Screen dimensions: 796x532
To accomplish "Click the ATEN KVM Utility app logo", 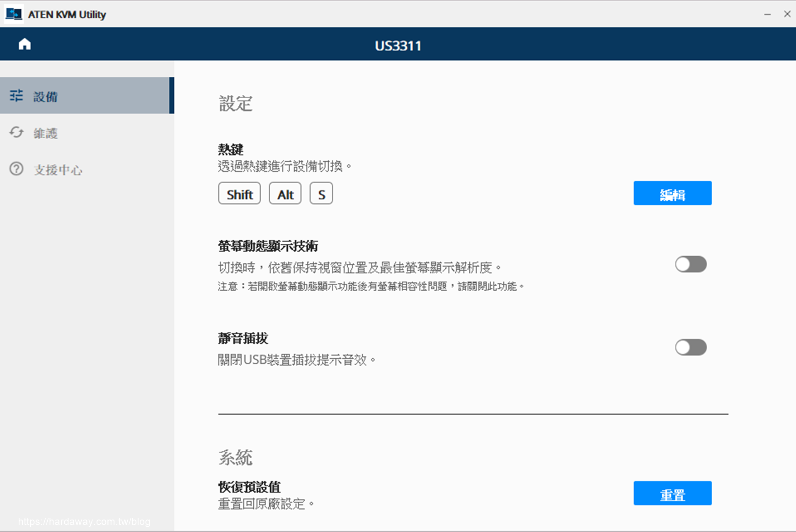I will pyautogui.click(x=14, y=14).
